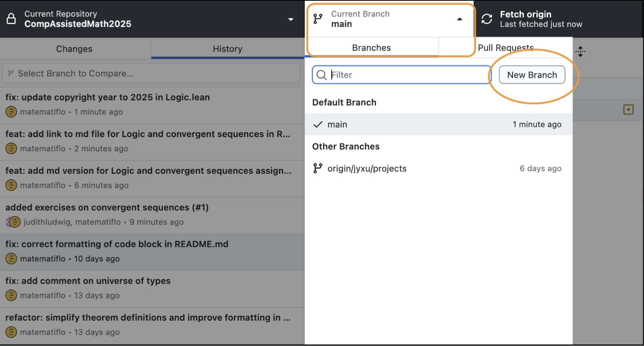Screen dimensions: 644x346
Task: Open the Current Repository dropdown arrow
Action: pyautogui.click(x=291, y=19)
